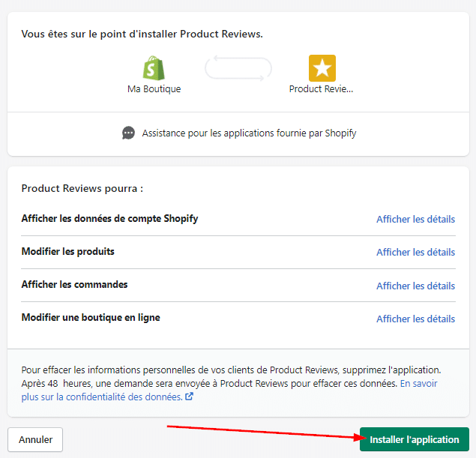476x458 pixels.
Task: Expand details for Shopify account data permission
Action: pos(415,219)
